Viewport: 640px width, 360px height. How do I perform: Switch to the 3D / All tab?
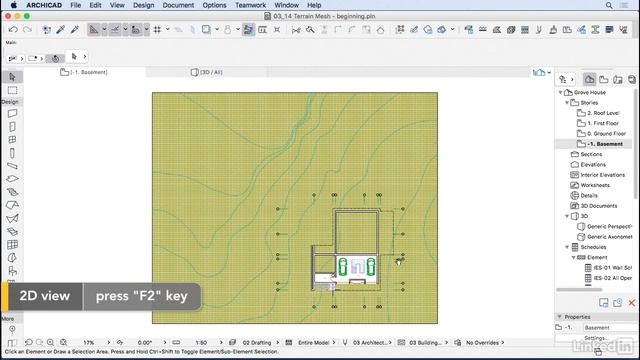(x=207, y=72)
